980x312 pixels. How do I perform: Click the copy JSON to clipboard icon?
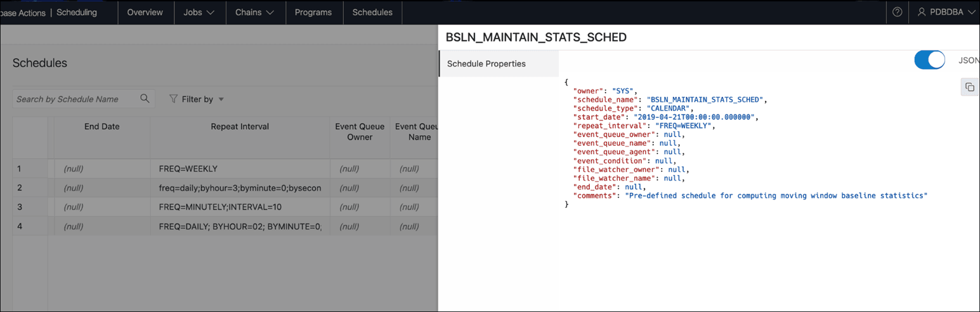coord(969,88)
